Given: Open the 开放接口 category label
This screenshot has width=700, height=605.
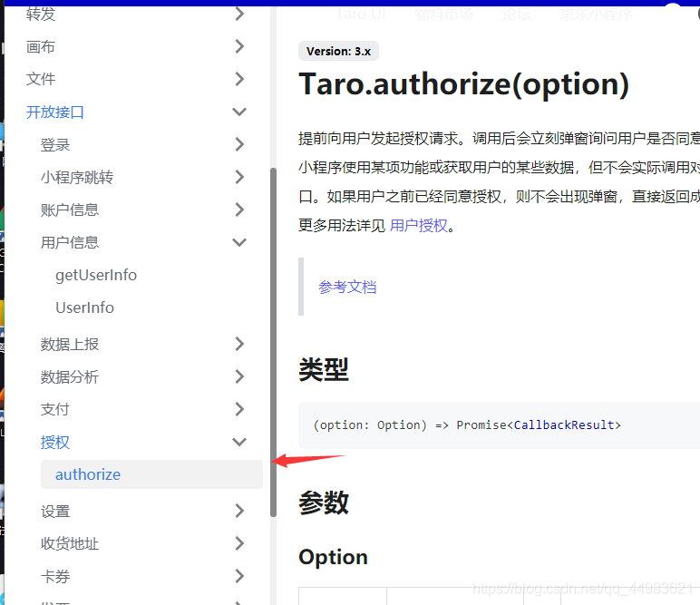Looking at the screenshot, I should (55, 112).
